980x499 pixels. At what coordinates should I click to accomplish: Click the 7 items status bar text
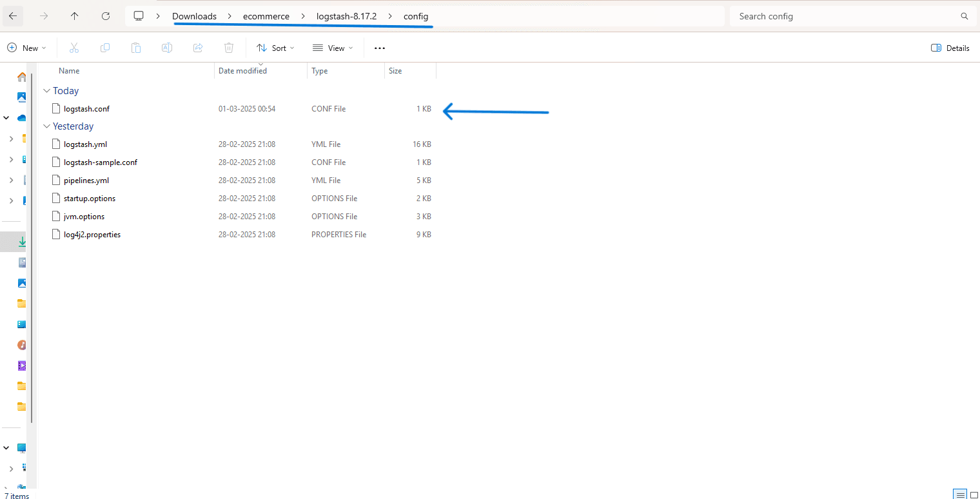click(x=17, y=496)
